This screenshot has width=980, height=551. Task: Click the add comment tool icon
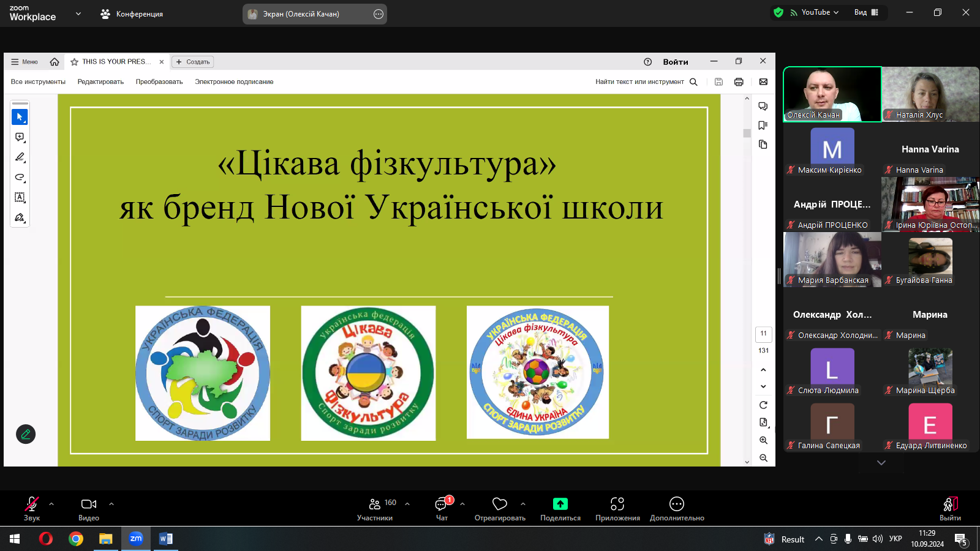click(20, 137)
